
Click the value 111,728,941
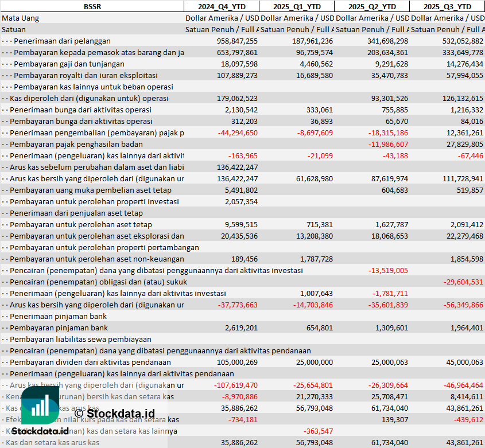[463, 178]
